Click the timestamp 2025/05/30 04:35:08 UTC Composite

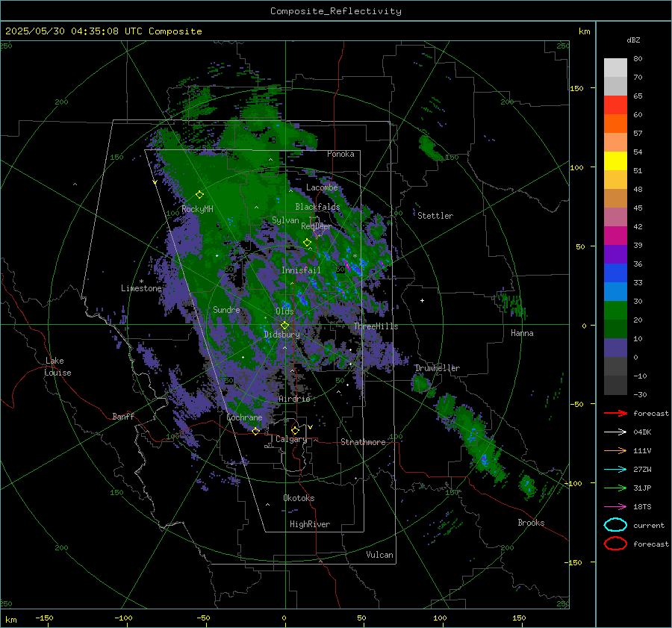coord(103,31)
